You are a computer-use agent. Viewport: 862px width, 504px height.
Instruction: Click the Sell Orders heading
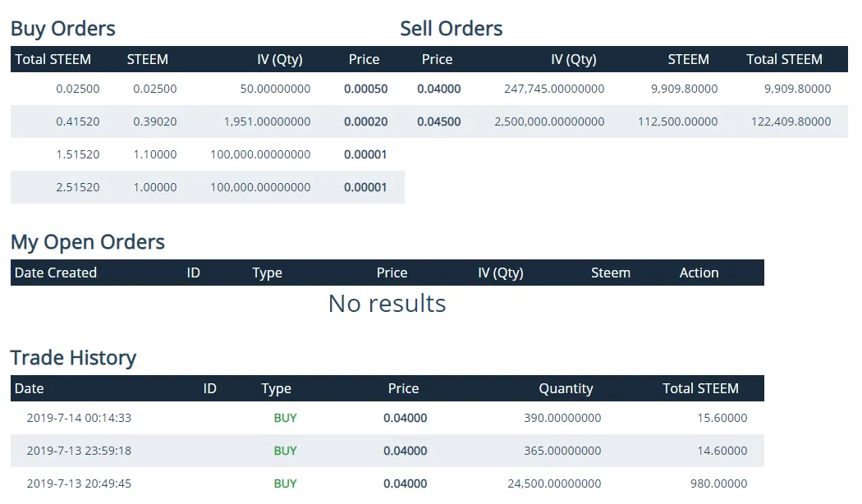coord(451,29)
